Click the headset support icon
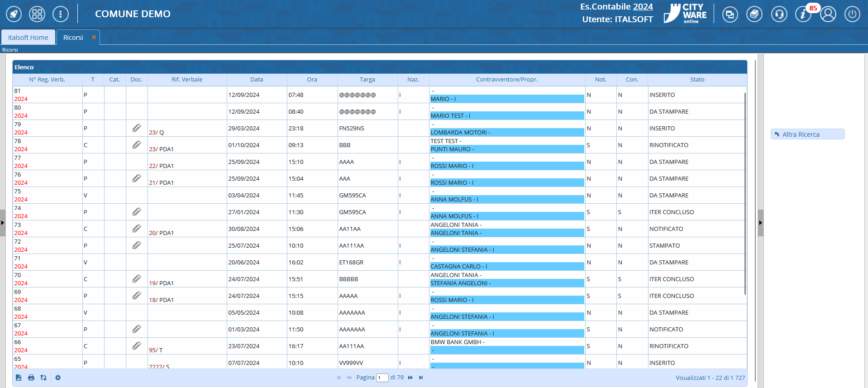 tap(779, 14)
